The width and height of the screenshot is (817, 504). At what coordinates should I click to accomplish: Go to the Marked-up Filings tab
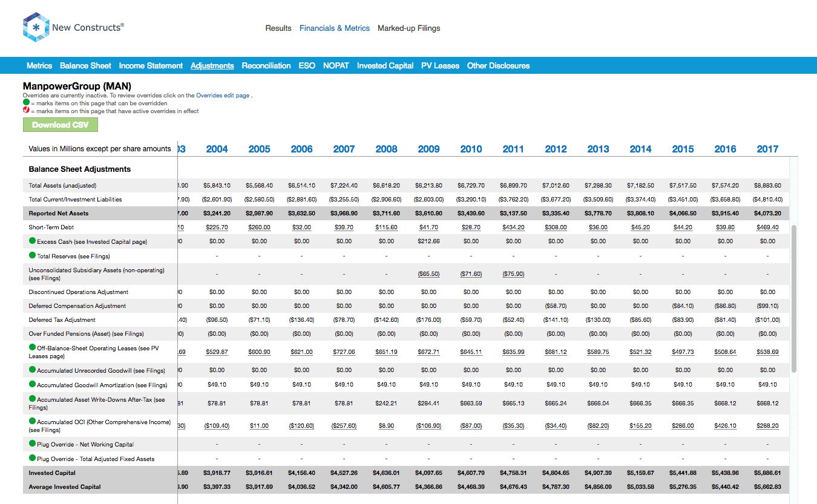click(x=409, y=28)
